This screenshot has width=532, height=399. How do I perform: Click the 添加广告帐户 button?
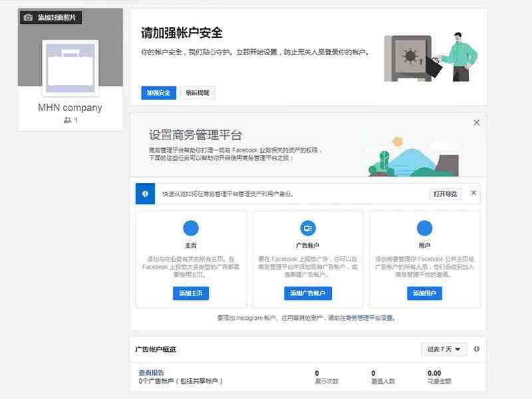[x=308, y=293]
